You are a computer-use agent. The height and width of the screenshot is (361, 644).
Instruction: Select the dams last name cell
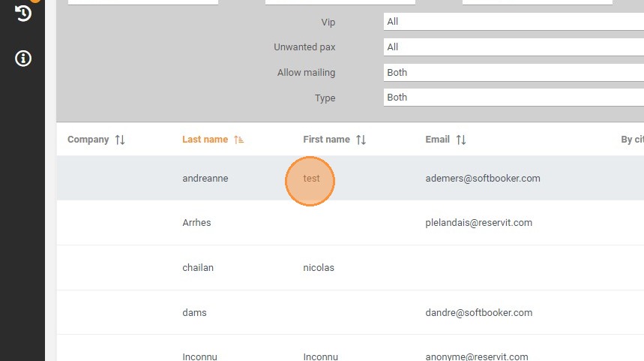(194, 312)
